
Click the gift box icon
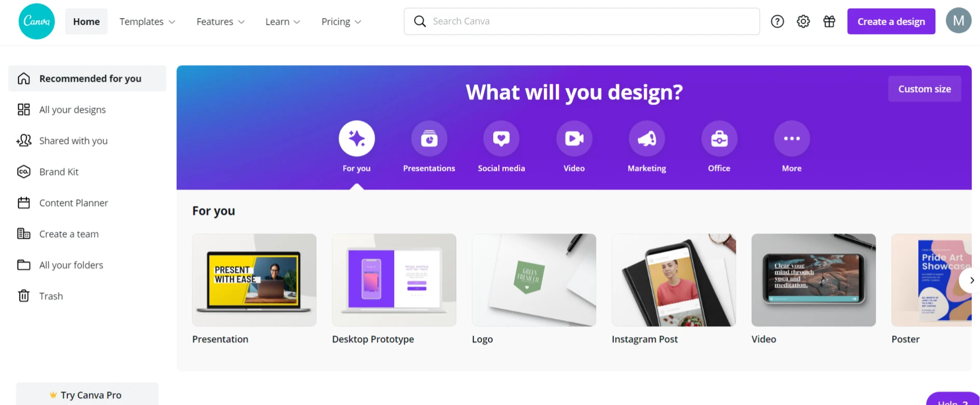pyautogui.click(x=829, y=21)
